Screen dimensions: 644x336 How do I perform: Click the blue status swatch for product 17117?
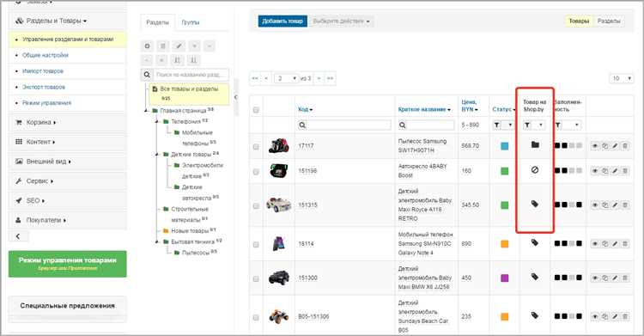point(504,146)
